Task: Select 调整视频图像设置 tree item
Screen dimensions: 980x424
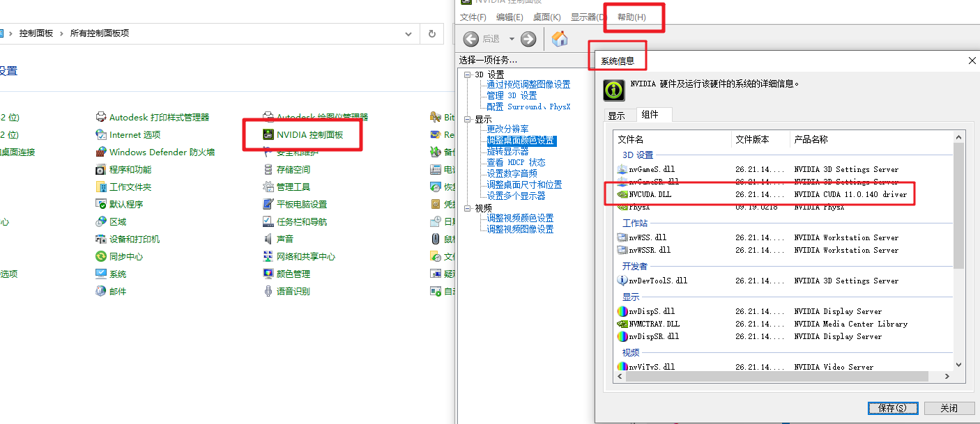Action: [x=520, y=229]
